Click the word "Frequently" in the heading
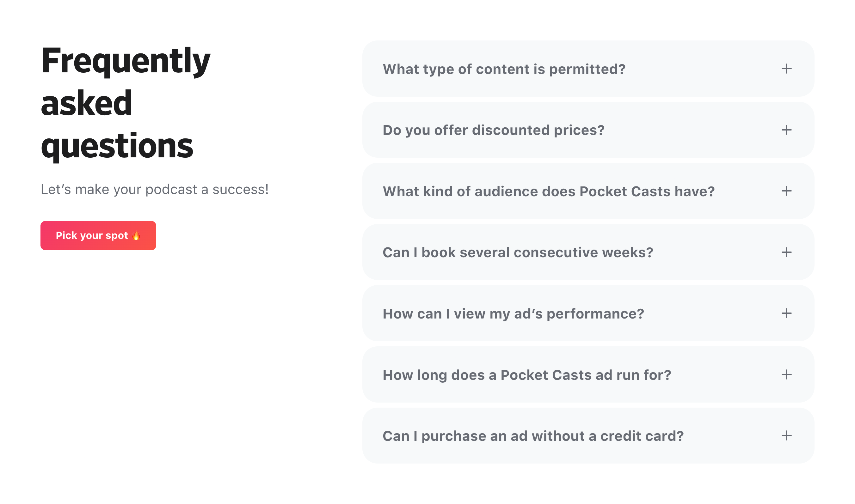 point(126,61)
